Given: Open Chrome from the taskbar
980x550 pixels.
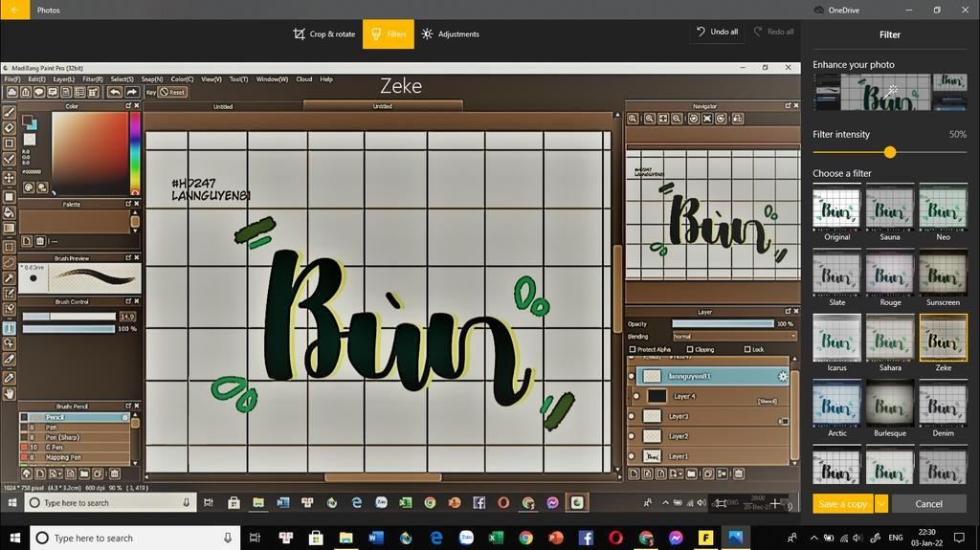Looking at the screenshot, I should [x=525, y=538].
